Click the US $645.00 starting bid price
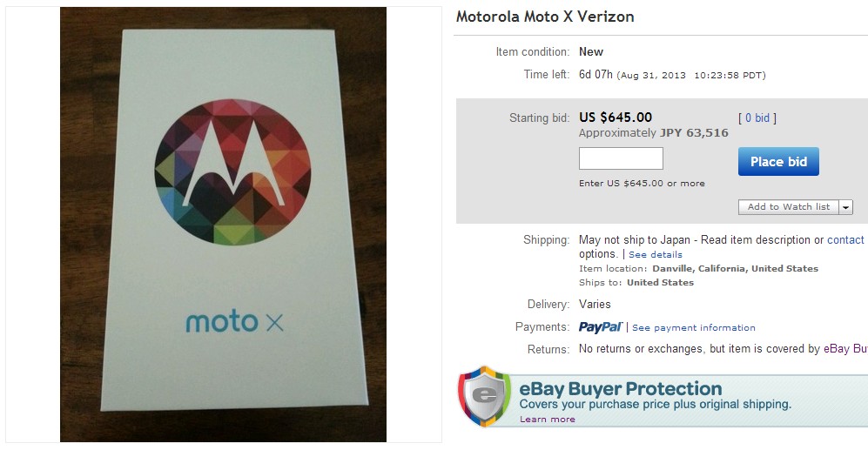The image size is (868, 450). click(x=616, y=118)
